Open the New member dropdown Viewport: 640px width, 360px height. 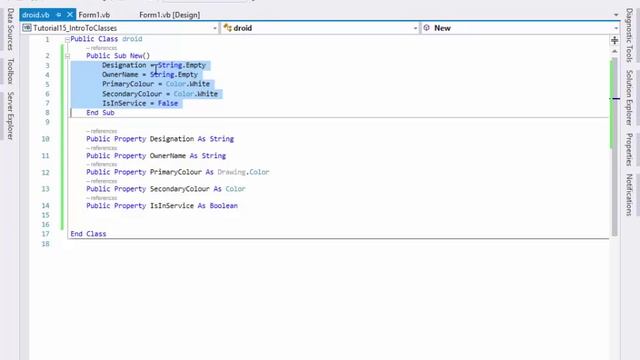[616, 28]
